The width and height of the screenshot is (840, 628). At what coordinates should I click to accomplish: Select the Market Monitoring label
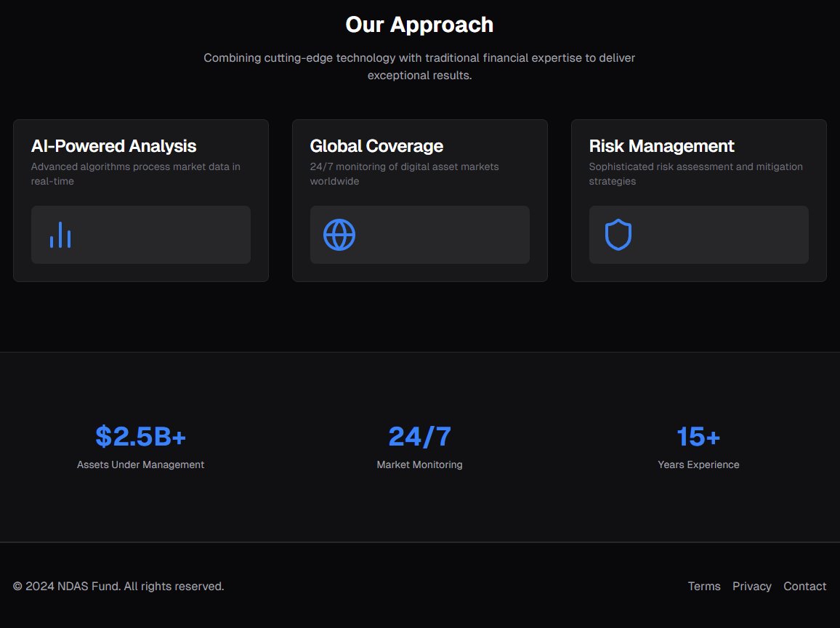[x=419, y=464]
